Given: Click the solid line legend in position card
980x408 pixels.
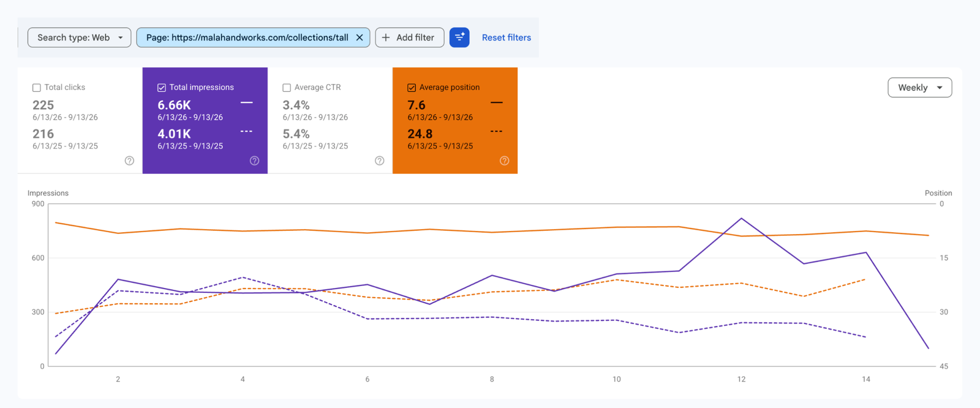Looking at the screenshot, I should click(x=497, y=102).
